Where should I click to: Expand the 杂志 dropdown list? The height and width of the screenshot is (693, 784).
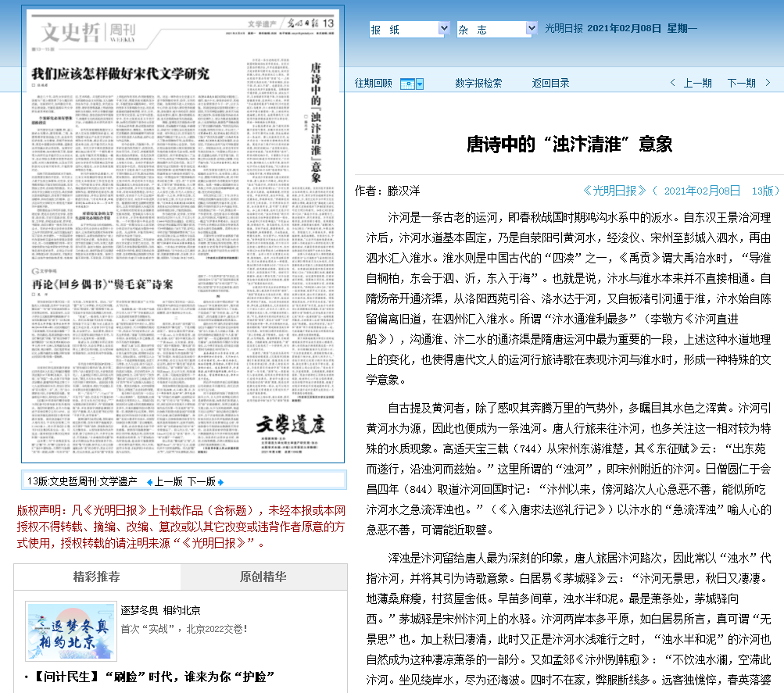[x=529, y=30]
